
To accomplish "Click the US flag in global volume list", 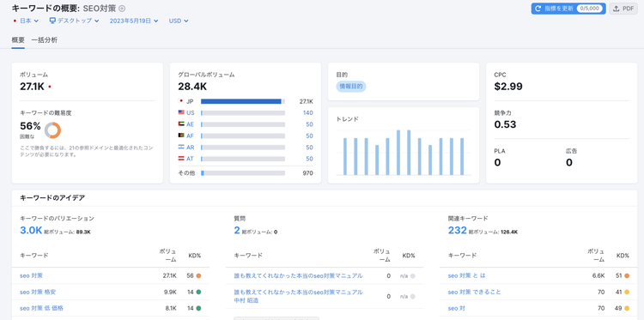I will click(x=181, y=112).
